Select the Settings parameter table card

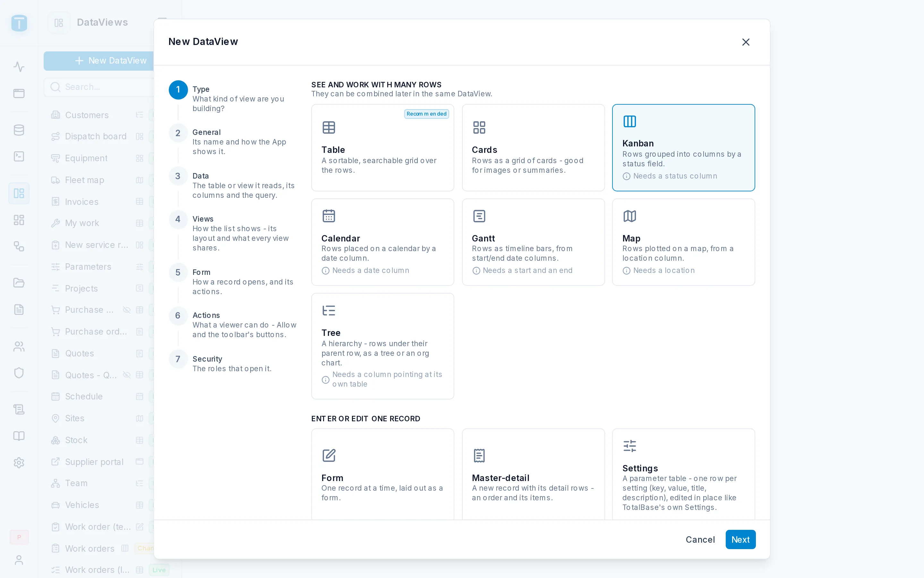(x=683, y=474)
